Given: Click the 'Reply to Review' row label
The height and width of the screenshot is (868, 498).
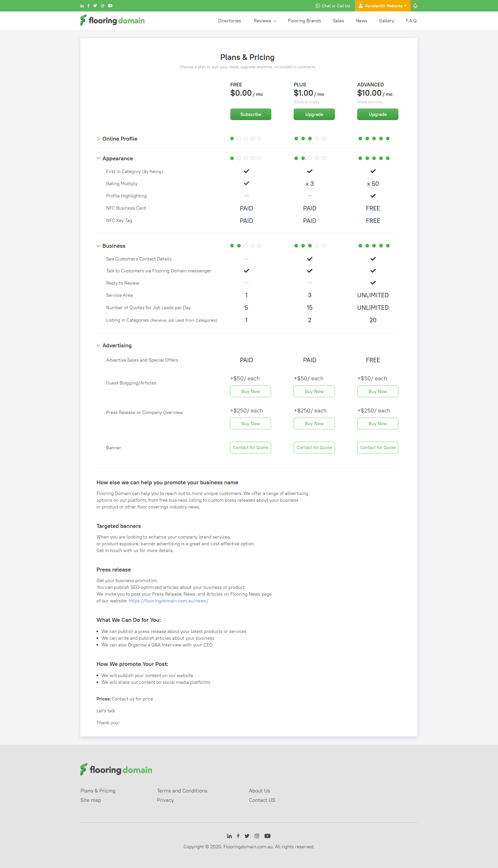Looking at the screenshot, I should (x=122, y=283).
